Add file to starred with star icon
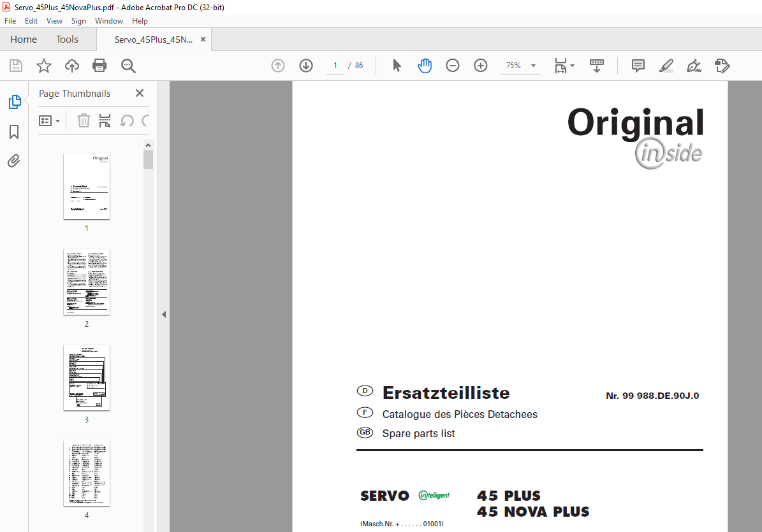This screenshot has height=532, width=762. [44, 66]
